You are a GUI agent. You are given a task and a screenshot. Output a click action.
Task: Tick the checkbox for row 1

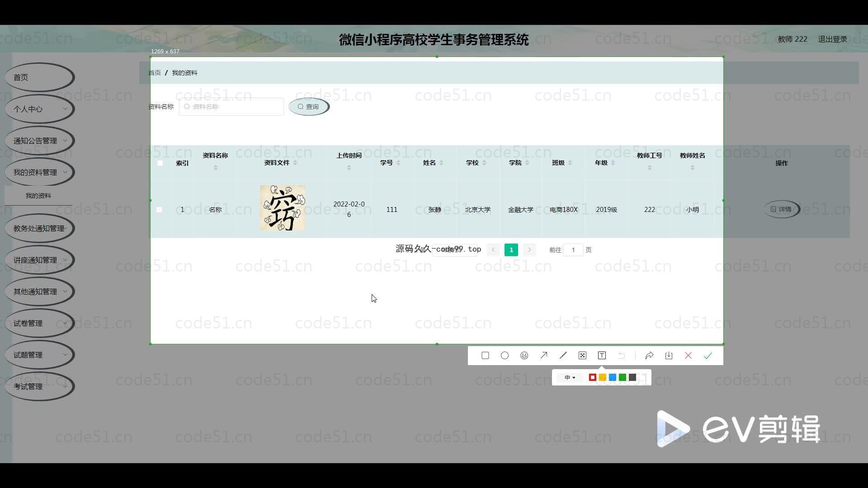(159, 210)
